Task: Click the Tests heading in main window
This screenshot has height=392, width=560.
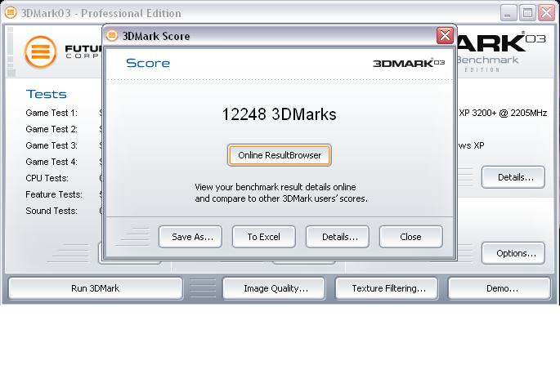Action: point(47,94)
